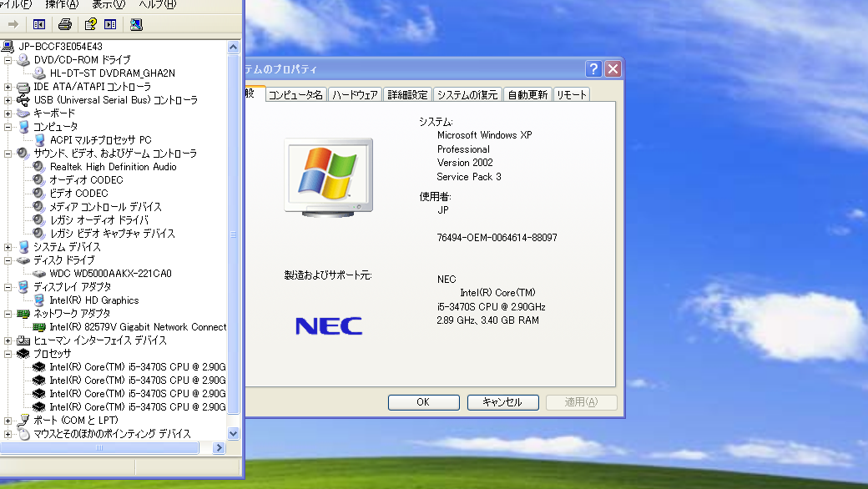Switch to the ハードウェア tab
This screenshot has width=868, height=489.
(356, 94)
